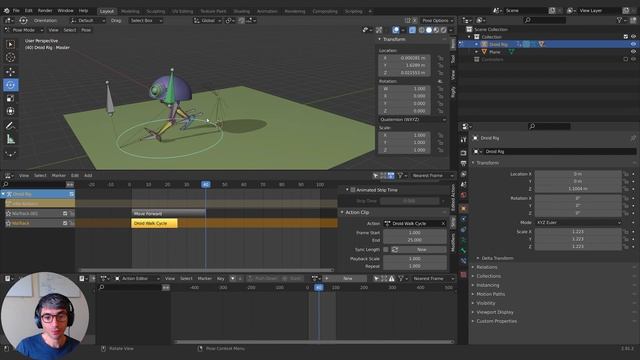Click the Frame Start value field
Screen dimensions: 640x360
[415, 233]
